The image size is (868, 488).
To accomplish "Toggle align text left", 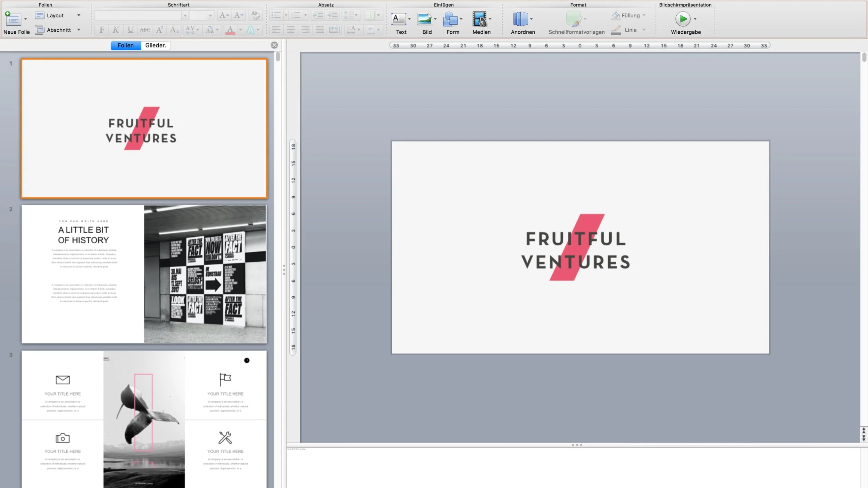I will point(276,30).
